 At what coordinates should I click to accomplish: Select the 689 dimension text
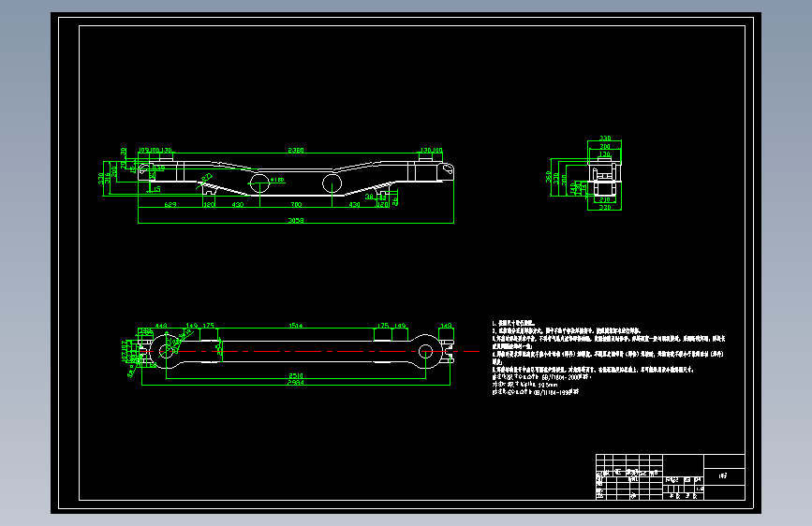point(170,204)
